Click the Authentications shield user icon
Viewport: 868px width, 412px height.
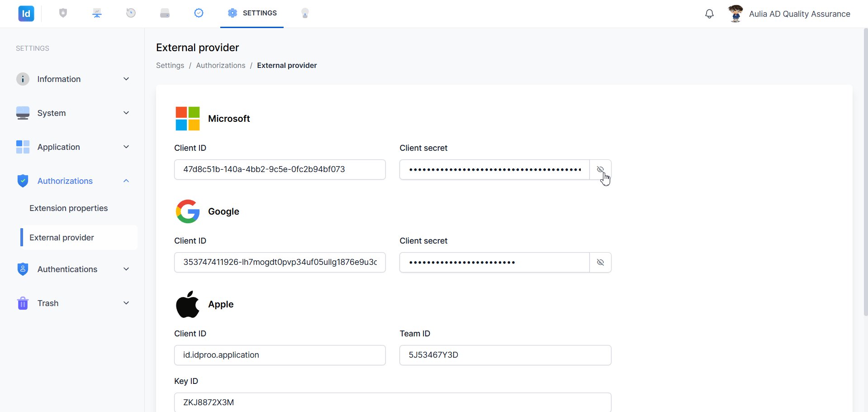pyautogui.click(x=23, y=269)
